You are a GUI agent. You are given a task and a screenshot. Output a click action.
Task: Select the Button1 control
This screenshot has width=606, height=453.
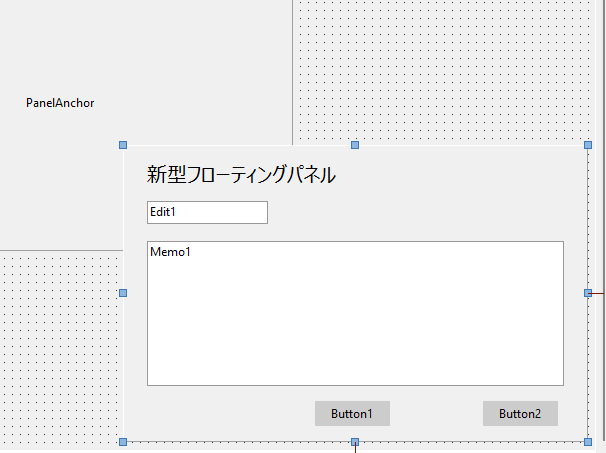point(352,414)
